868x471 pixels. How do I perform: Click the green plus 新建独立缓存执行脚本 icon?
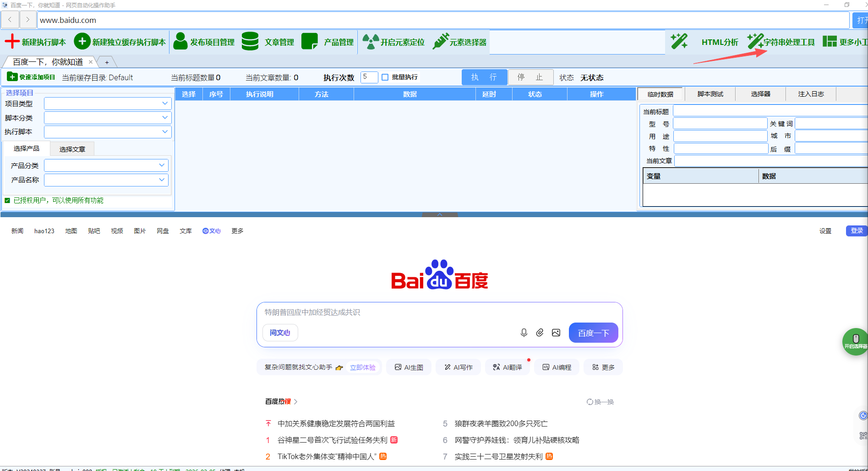click(82, 42)
